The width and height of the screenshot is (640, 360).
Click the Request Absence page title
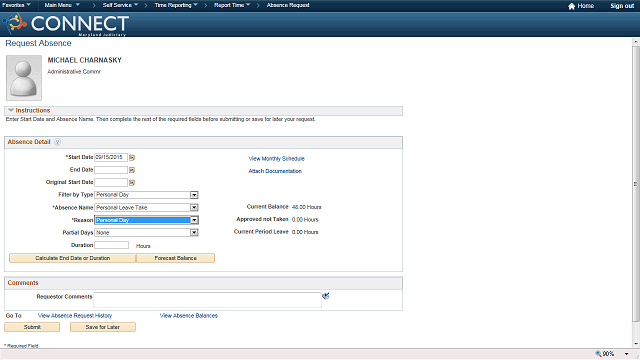tap(38, 43)
